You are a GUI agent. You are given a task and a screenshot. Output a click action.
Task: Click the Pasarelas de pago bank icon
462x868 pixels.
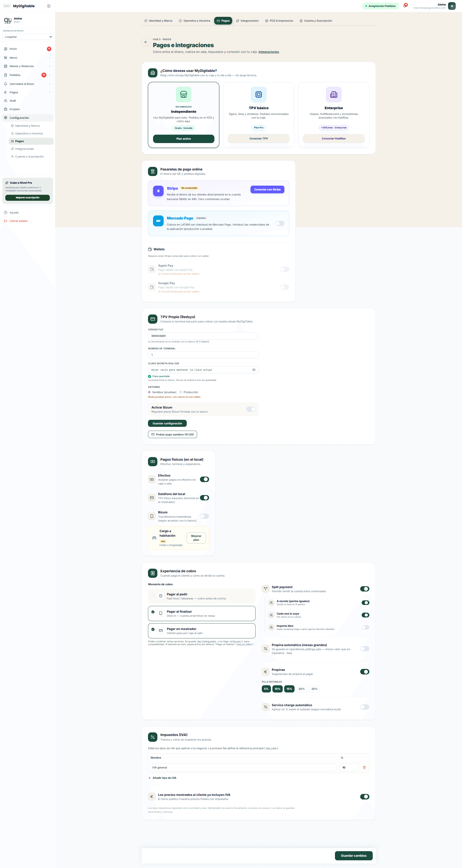coord(153,171)
